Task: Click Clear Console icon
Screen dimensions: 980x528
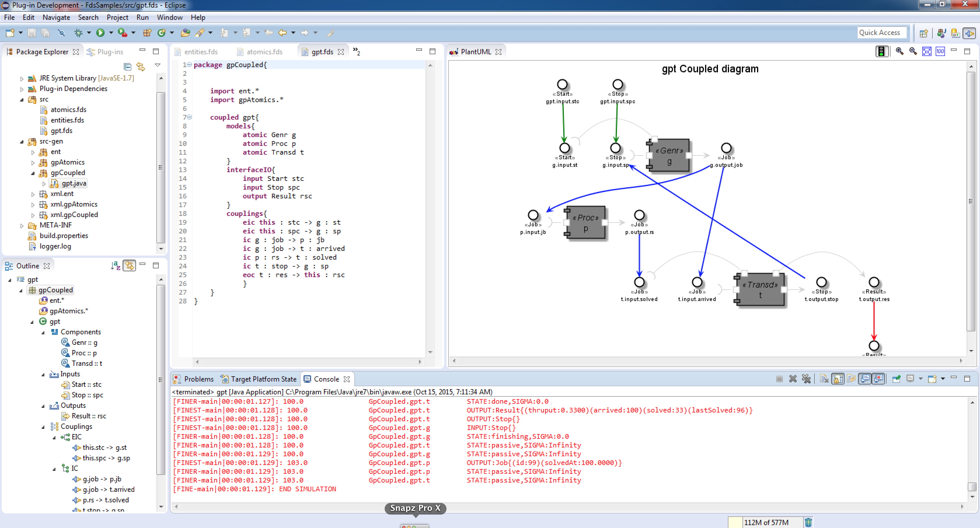Action: point(824,379)
